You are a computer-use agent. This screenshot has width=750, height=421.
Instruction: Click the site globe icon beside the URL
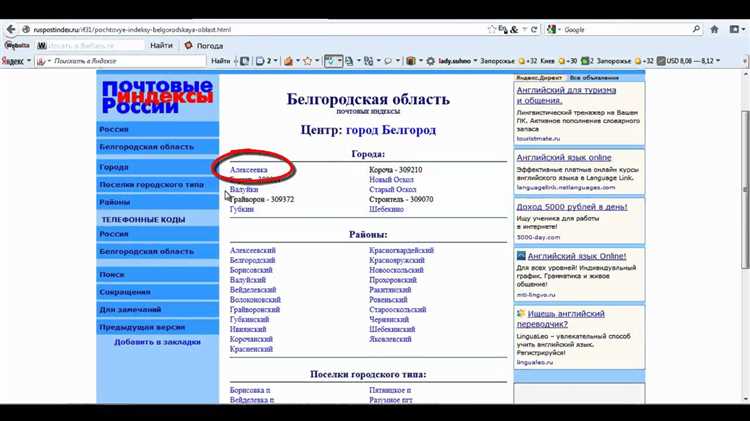click(x=26, y=29)
